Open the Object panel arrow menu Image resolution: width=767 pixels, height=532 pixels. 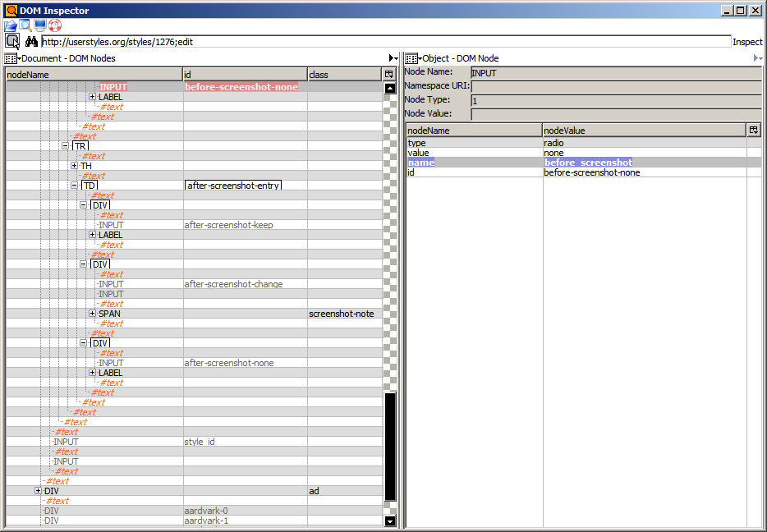point(758,58)
